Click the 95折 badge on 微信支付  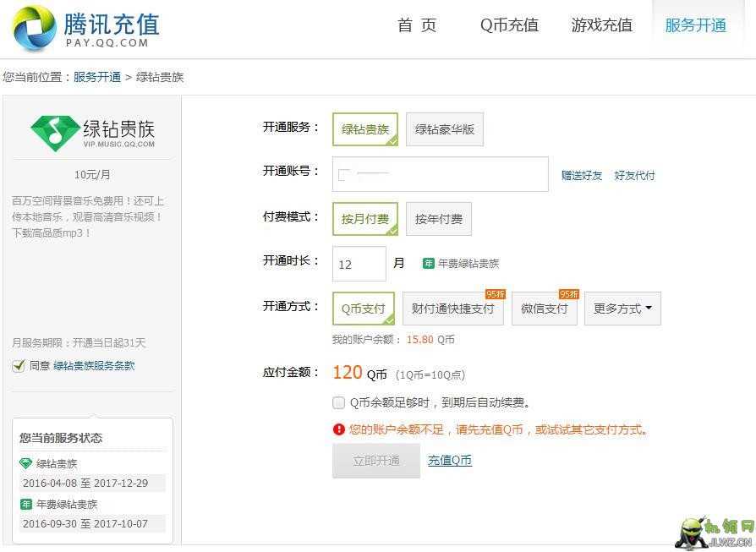[x=569, y=294]
